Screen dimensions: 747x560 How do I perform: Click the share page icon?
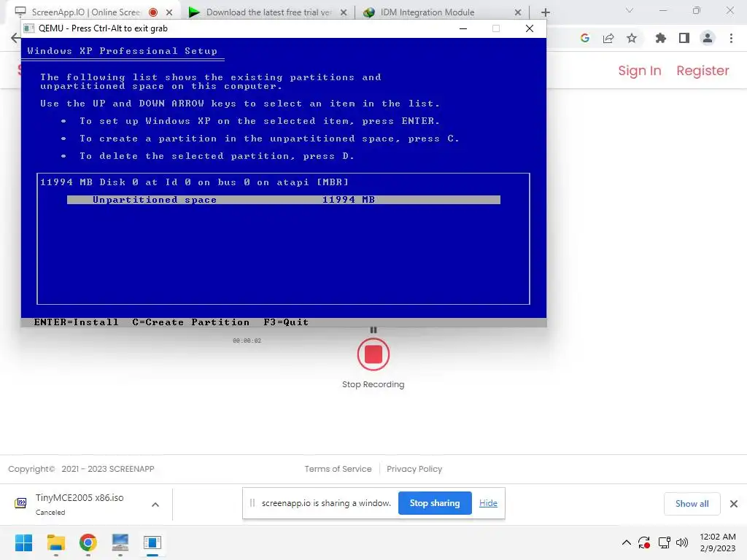pyautogui.click(x=608, y=38)
